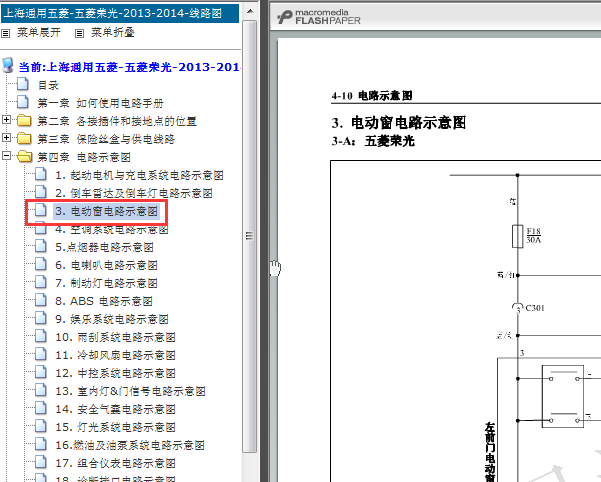Click page icon of 9. 娱乐系统电路示意图
Image resolution: width=601 pixels, height=482 pixels.
(41, 318)
